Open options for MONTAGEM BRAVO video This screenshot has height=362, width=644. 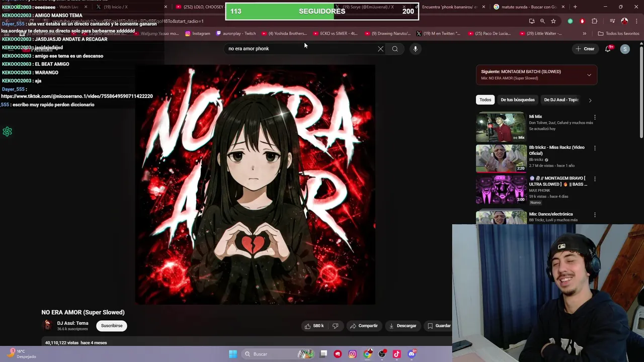pos(595,179)
